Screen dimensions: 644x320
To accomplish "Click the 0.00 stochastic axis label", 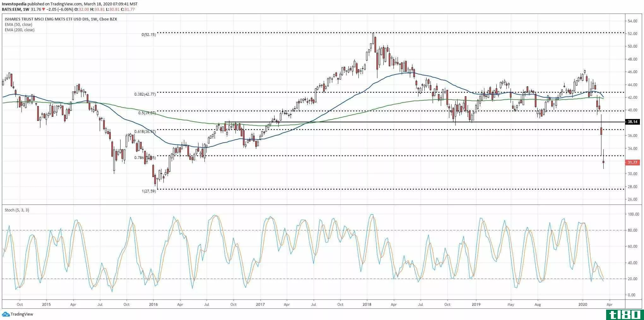I will [632, 295].
